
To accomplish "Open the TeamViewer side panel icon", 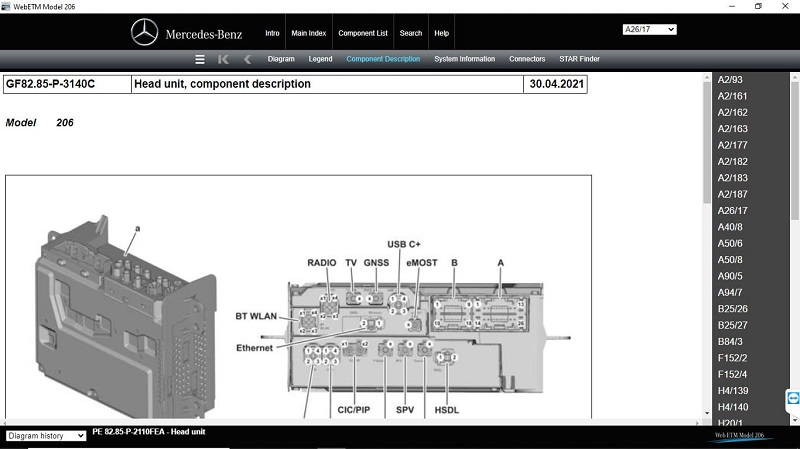I will (x=793, y=398).
